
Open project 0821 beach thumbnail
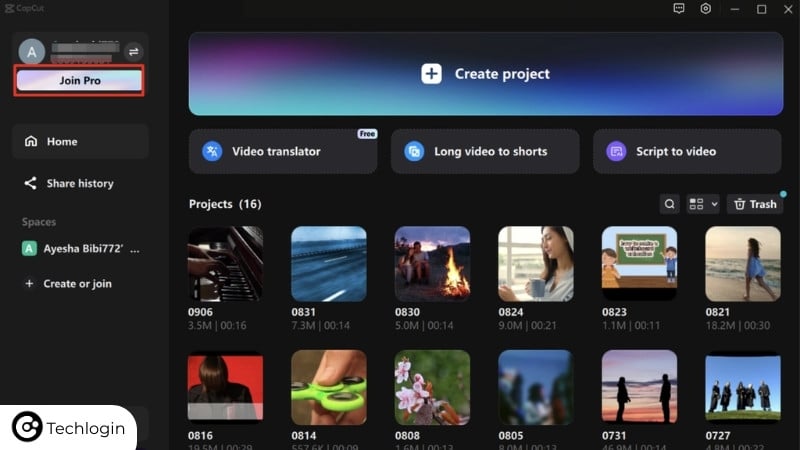point(742,264)
